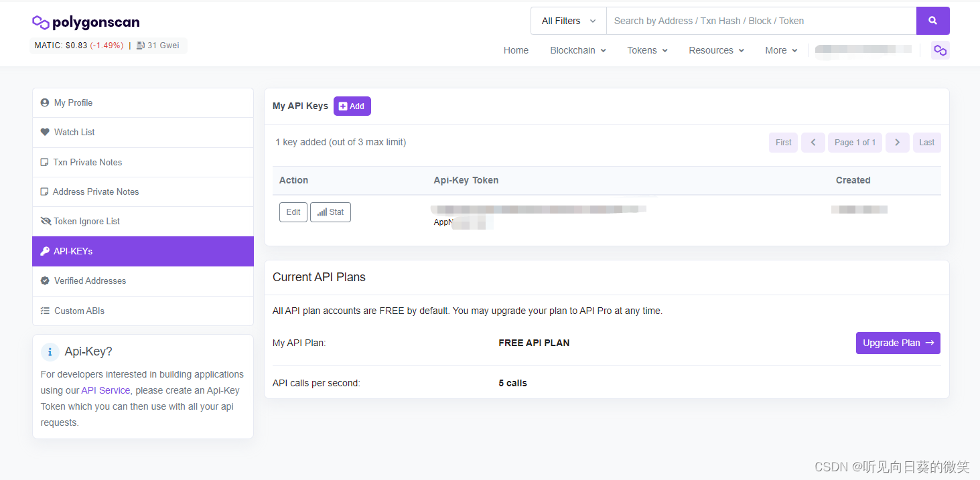Click the Action column header
The image size is (980, 480).
point(293,180)
